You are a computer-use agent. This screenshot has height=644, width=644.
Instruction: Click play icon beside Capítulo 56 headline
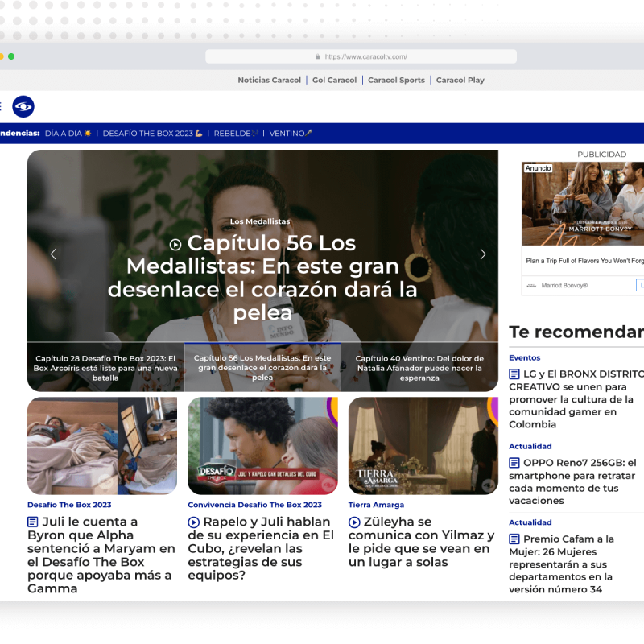(x=175, y=245)
